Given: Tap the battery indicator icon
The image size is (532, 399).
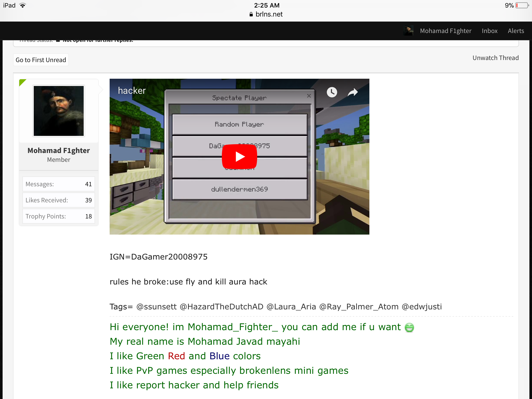Looking at the screenshot, I should tap(522, 5).
